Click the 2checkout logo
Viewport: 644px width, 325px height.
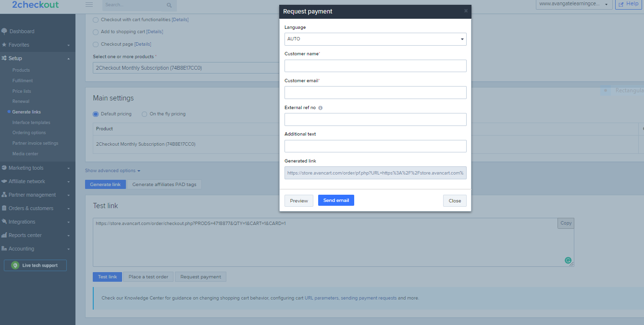36,5
